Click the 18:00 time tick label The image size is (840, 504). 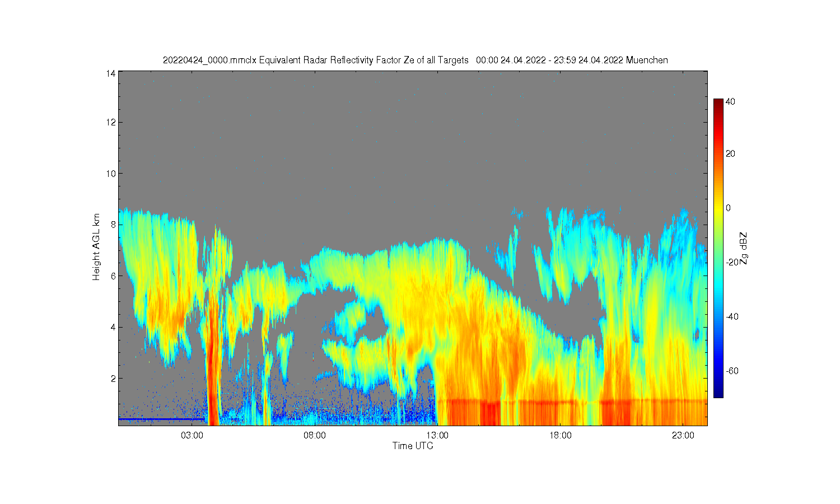(x=560, y=435)
